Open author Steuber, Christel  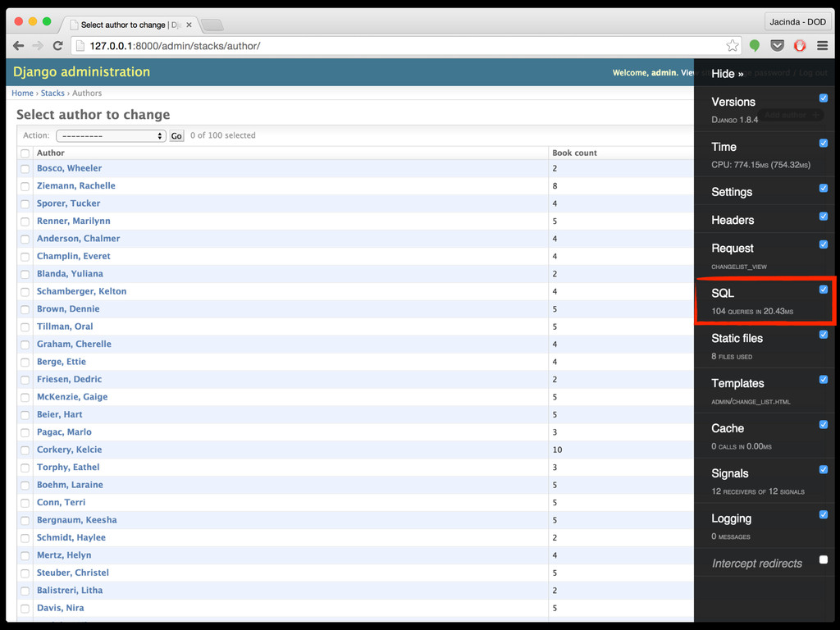pos(73,573)
